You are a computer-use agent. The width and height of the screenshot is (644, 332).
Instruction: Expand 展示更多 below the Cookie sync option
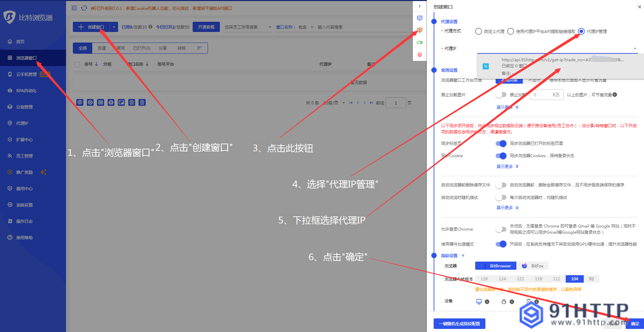pos(507,166)
